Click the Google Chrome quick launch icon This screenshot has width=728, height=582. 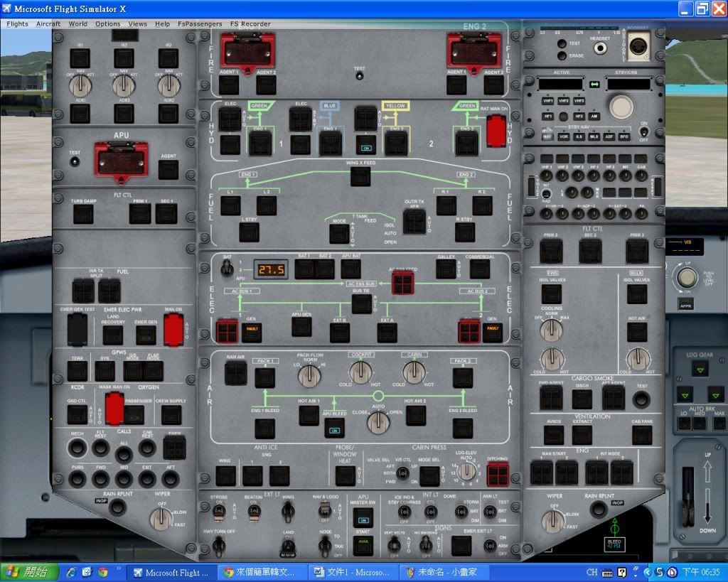tap(102, 572)
